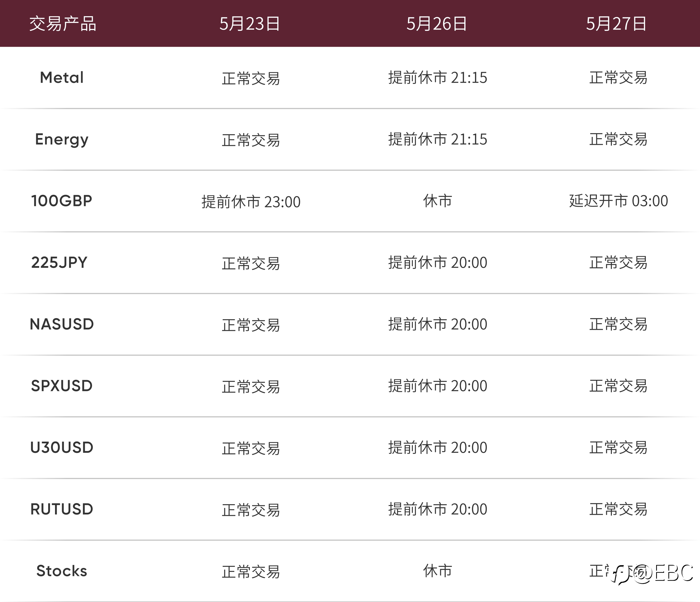Screen dimensions: 700x602
Task: Click Metal's 提前休市 21:15 cell
Action: 438,78
